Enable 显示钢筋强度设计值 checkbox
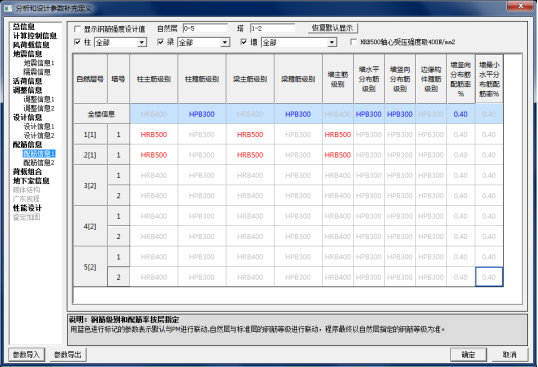538x367 pixels. point(78,29)
